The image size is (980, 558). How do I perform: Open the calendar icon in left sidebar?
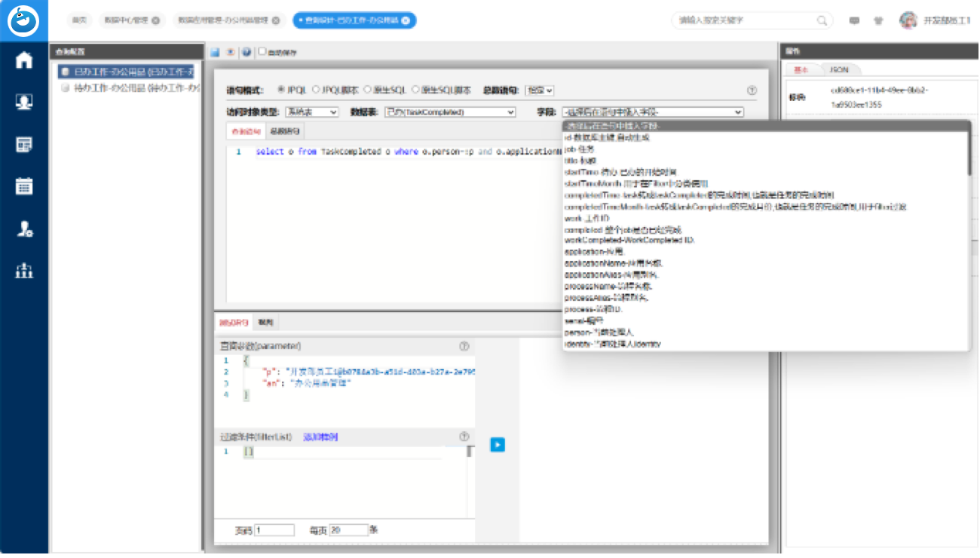pyautogui.click(x=24, y=185)
